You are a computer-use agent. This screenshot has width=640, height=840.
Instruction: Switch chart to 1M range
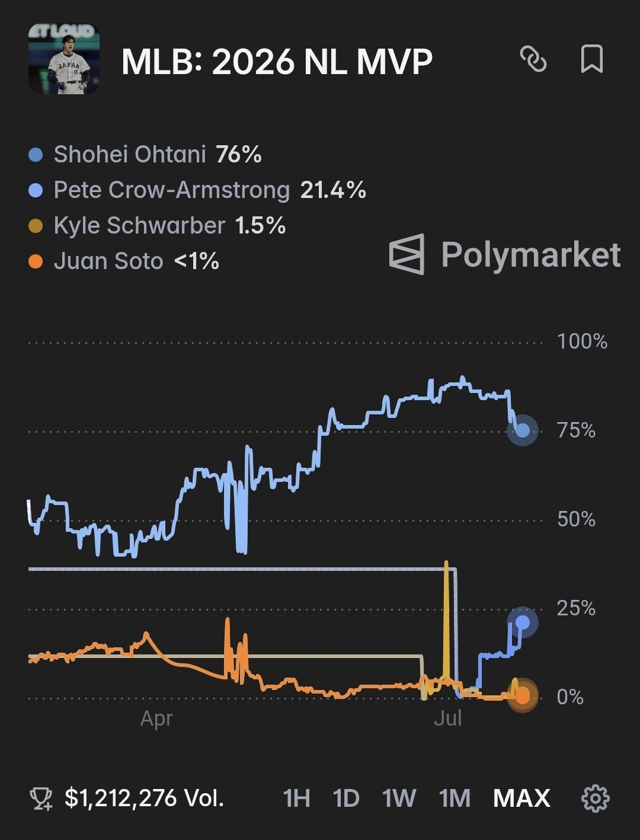pyautogui.click(x=455, y=798)
